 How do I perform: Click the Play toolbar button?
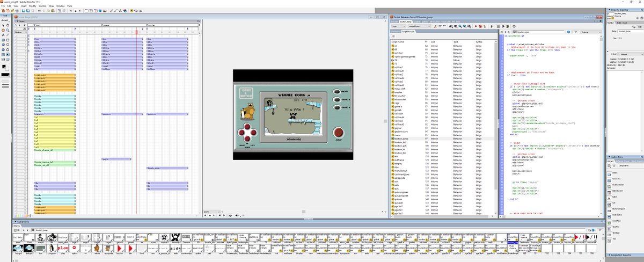80,11
